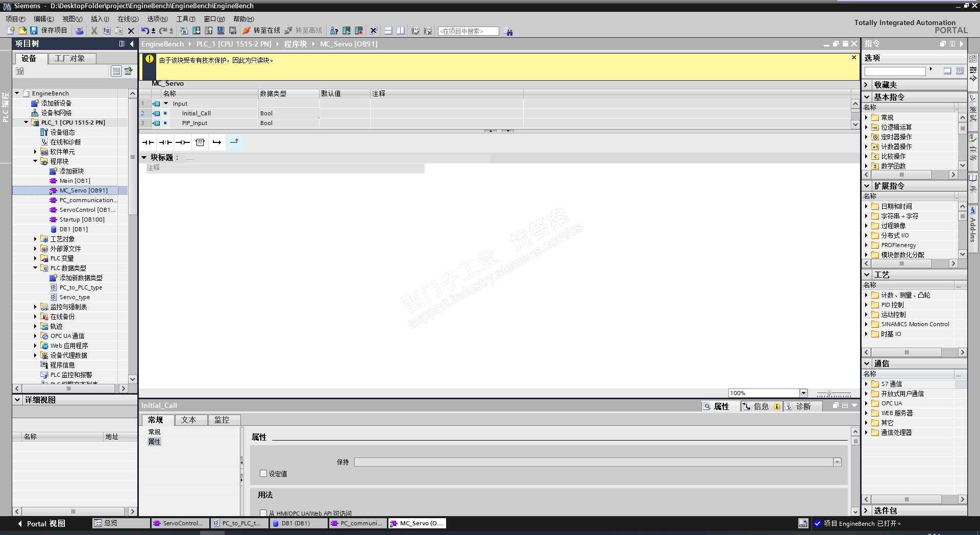Screen dimensions: 980x535
Task: Click the project search input field
Action: (x=468, y=31)
